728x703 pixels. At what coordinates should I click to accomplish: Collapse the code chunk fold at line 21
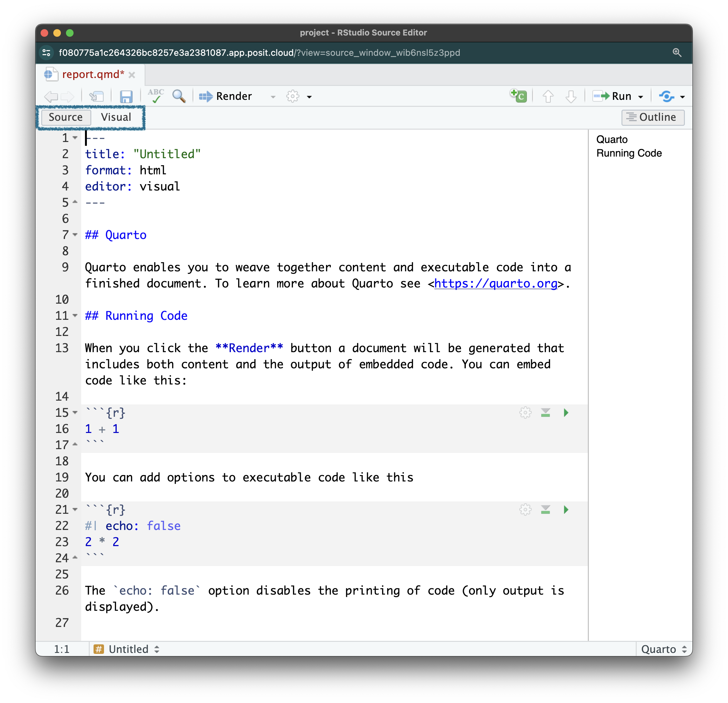75,510
